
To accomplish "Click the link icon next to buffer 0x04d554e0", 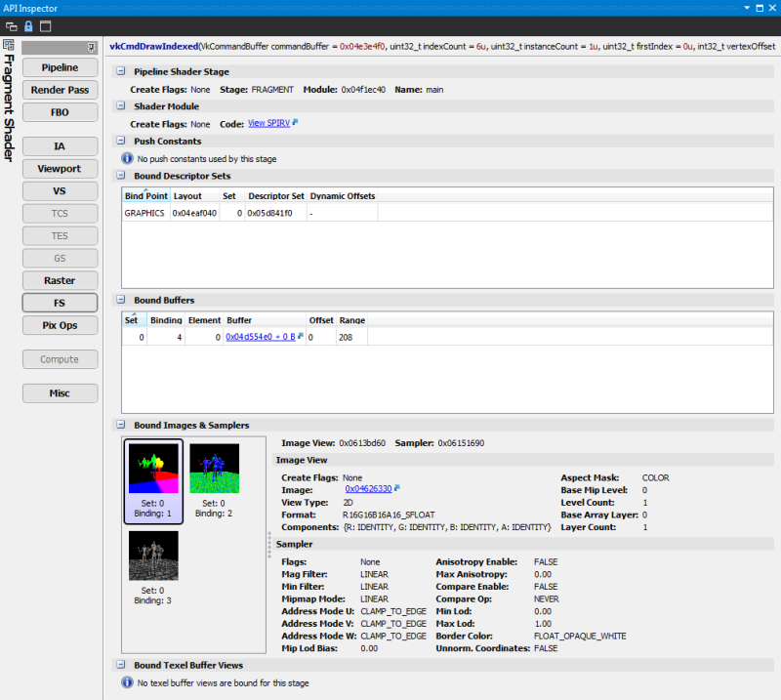I will tap(301, 336).
